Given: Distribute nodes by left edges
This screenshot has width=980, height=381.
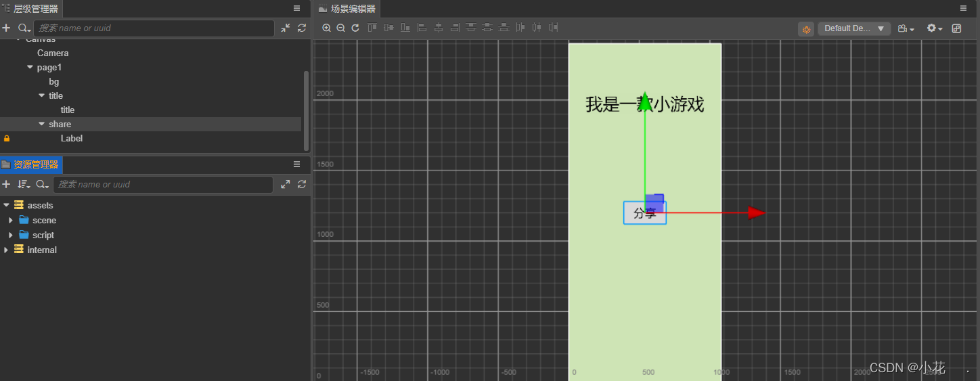Looking at the screenshot, I should 520,28.
